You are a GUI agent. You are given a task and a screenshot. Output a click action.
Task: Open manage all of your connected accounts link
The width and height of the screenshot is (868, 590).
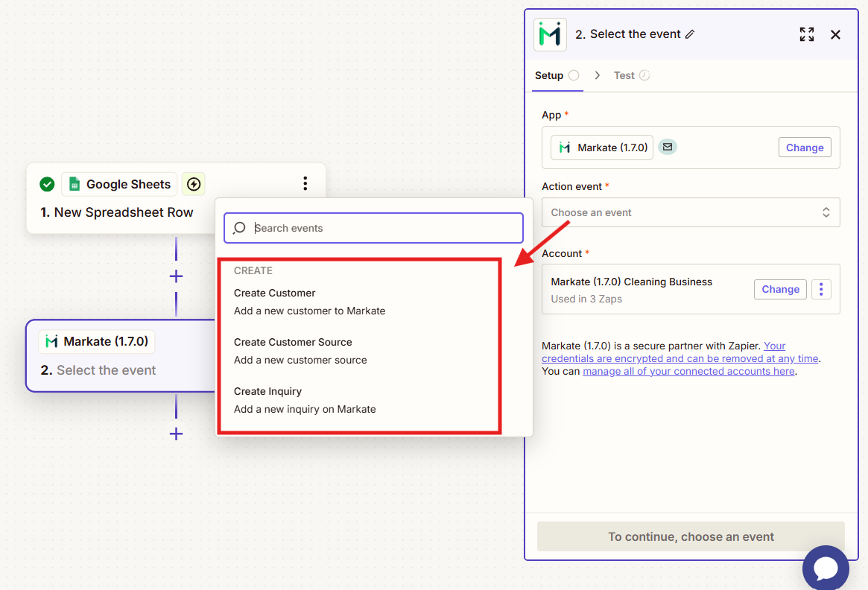tap(688, 372)
